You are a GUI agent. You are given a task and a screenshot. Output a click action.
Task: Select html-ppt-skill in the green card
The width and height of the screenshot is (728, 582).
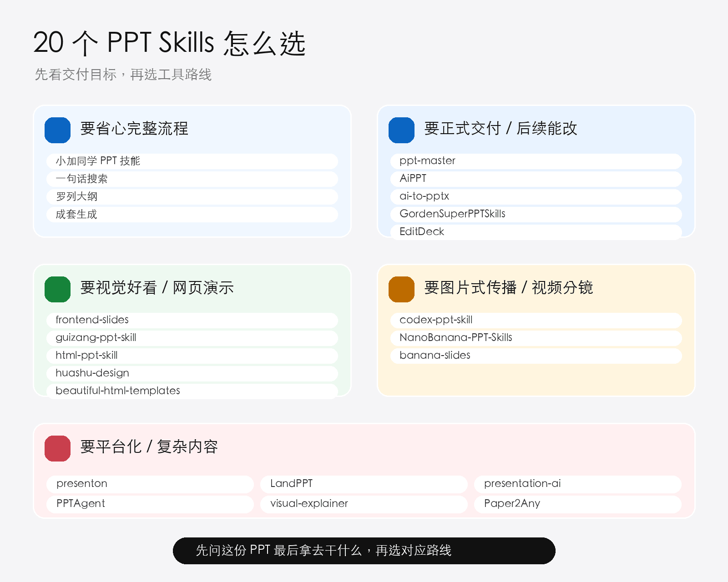coord(192,356)
